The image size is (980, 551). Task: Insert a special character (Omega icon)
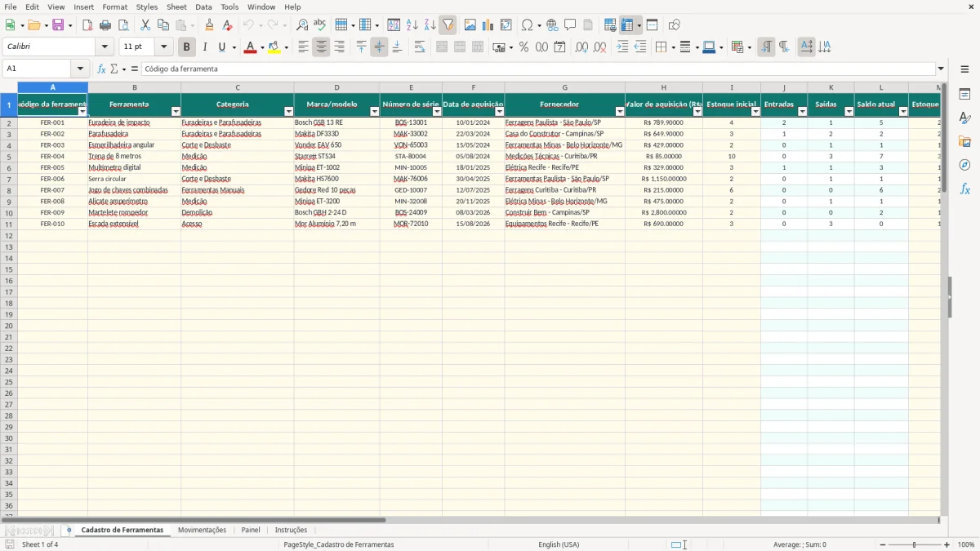pos(527,25)
